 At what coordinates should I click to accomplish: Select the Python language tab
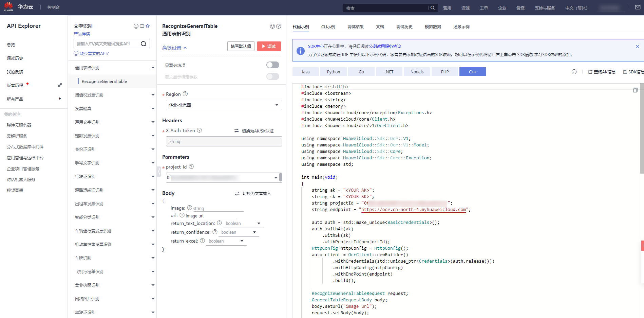pyautogui.click(x=334, y=72)
